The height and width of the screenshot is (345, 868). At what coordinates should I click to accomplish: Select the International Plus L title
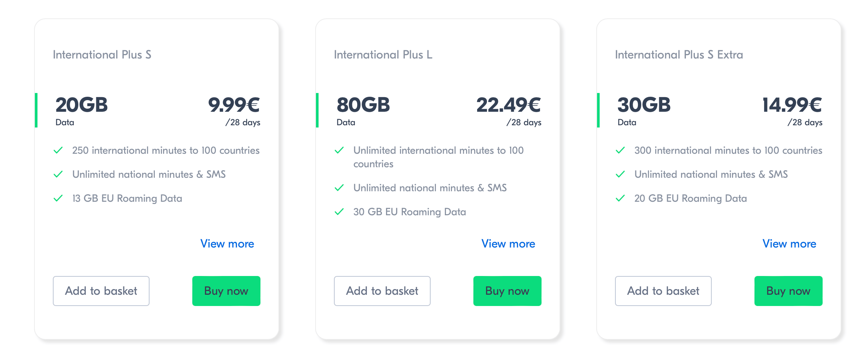pyautogui.click(x=383, y=55)
